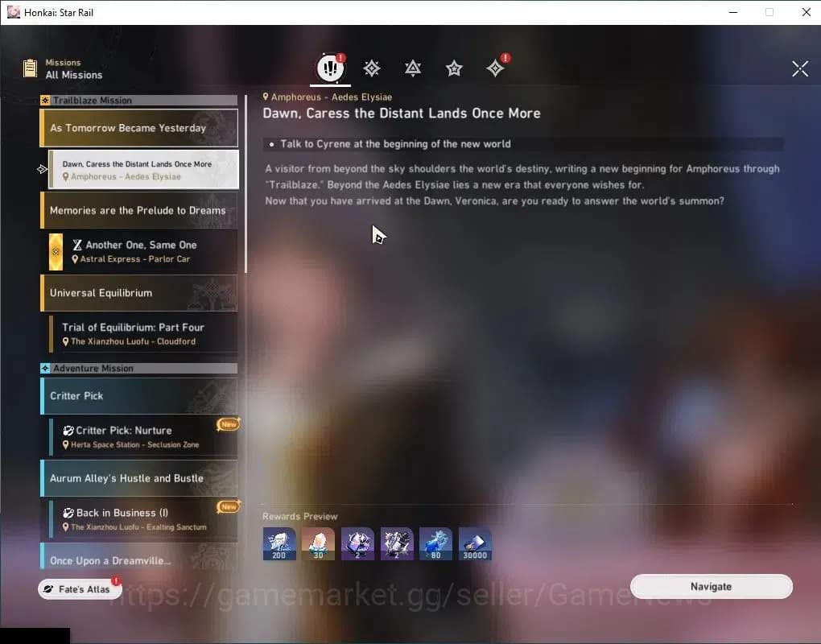Open the triangle-star Companion Mission tab
The image size is (821, 644).
(x=413, y=68)
